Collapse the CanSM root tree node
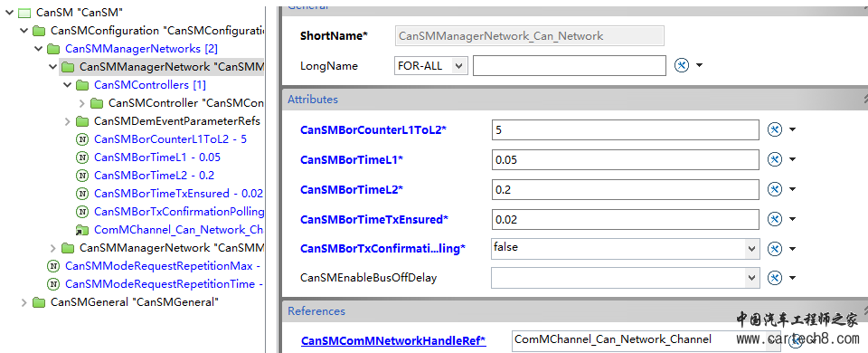 tap(9, 12)
